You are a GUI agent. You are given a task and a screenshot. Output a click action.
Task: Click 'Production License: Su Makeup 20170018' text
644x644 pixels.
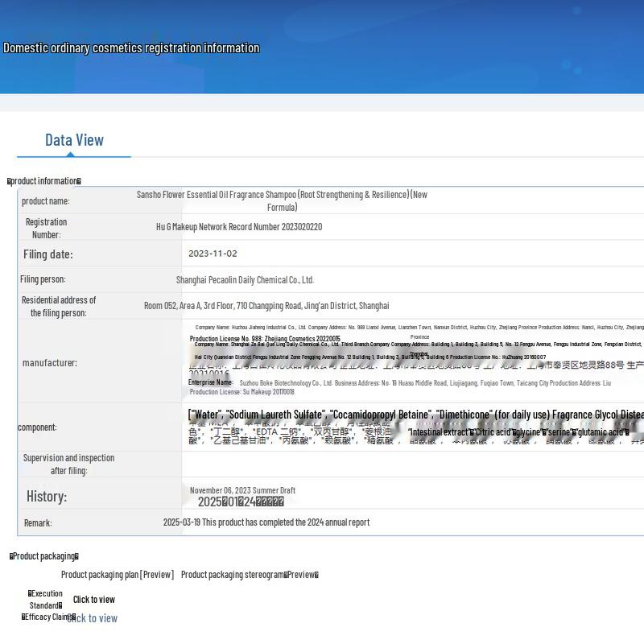242,392
